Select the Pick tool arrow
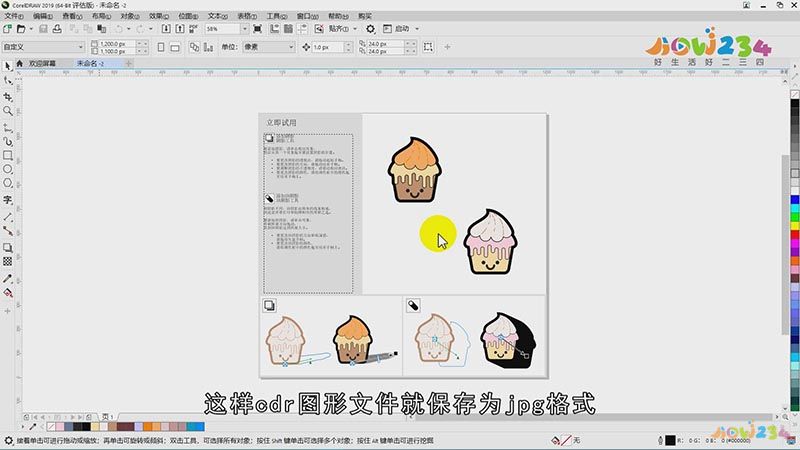Viewport: 800px width, 450px height. click(x=8, y=66)
